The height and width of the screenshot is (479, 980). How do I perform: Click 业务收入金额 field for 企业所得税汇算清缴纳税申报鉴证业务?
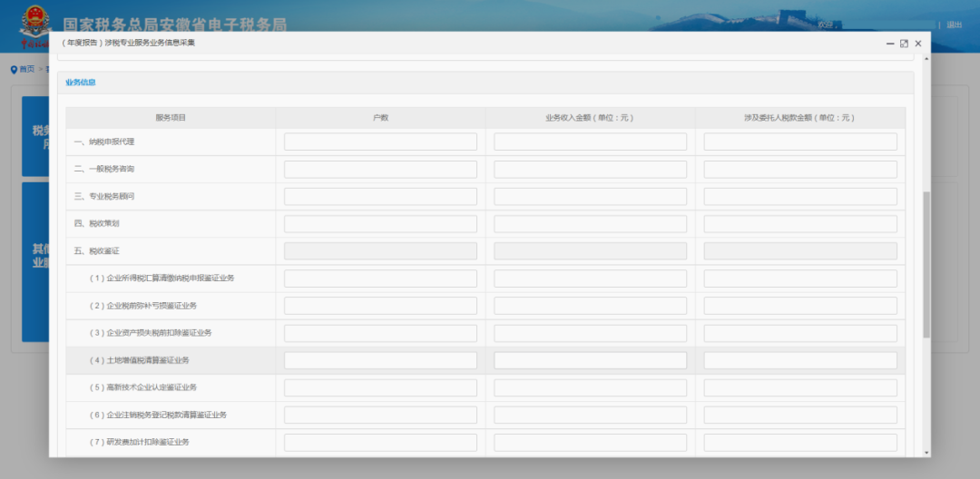tap(590, 279)
